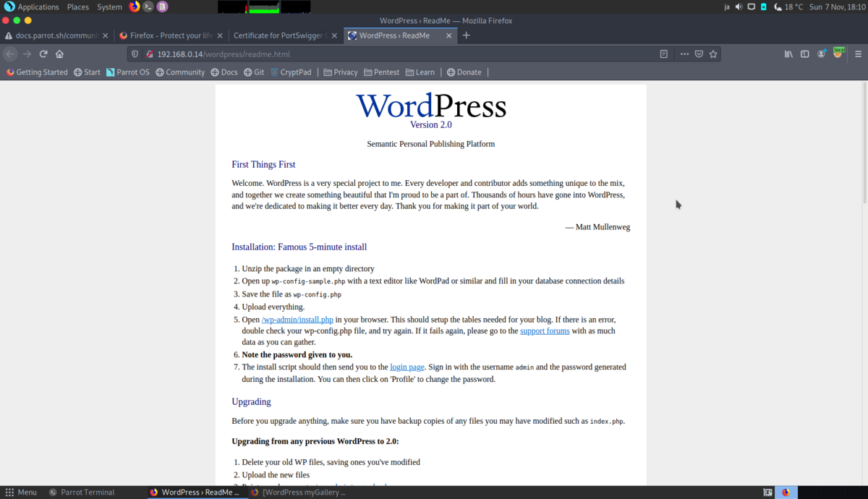868x499 pixels.
Task: Open the page actions three-dot menu
Action: coord(684,54)
